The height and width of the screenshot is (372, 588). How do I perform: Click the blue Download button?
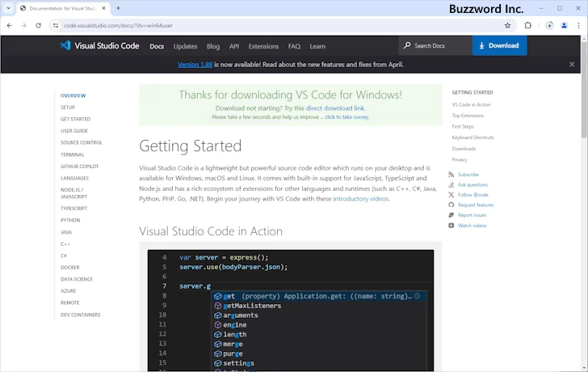pos(499,45)
